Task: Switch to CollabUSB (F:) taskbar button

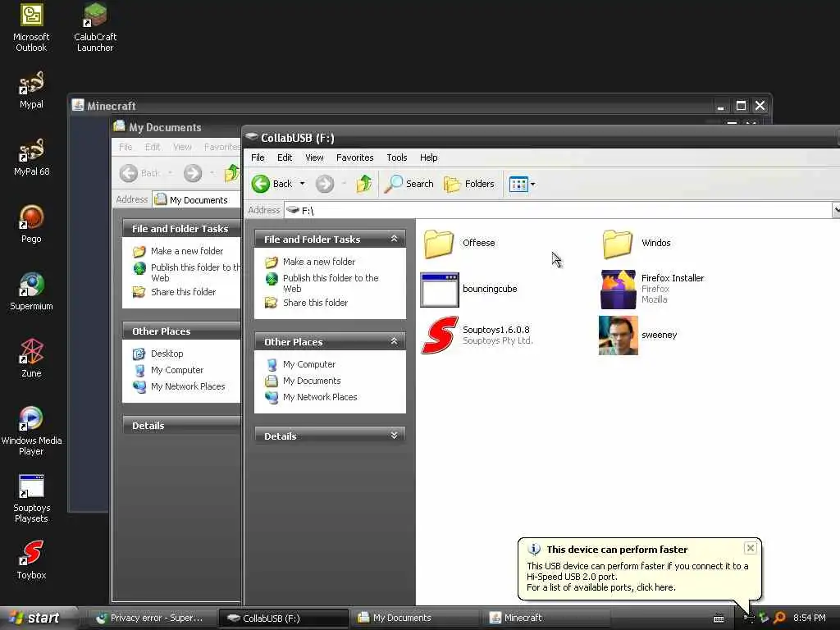Action: (x=283, y=619)
